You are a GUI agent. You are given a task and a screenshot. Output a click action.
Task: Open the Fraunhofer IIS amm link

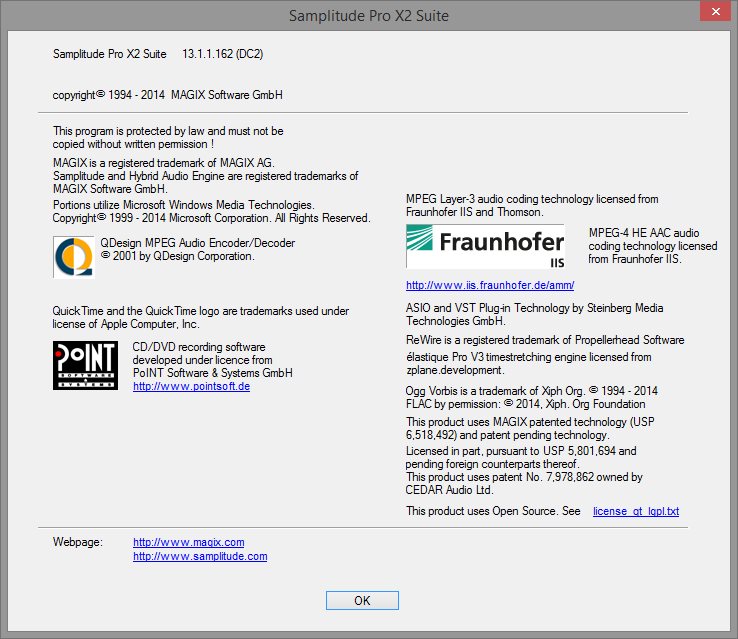[x=489, y=285]
